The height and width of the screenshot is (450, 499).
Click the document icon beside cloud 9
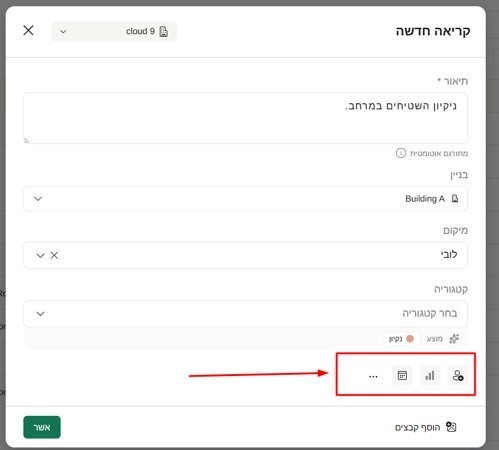(163, 31)
